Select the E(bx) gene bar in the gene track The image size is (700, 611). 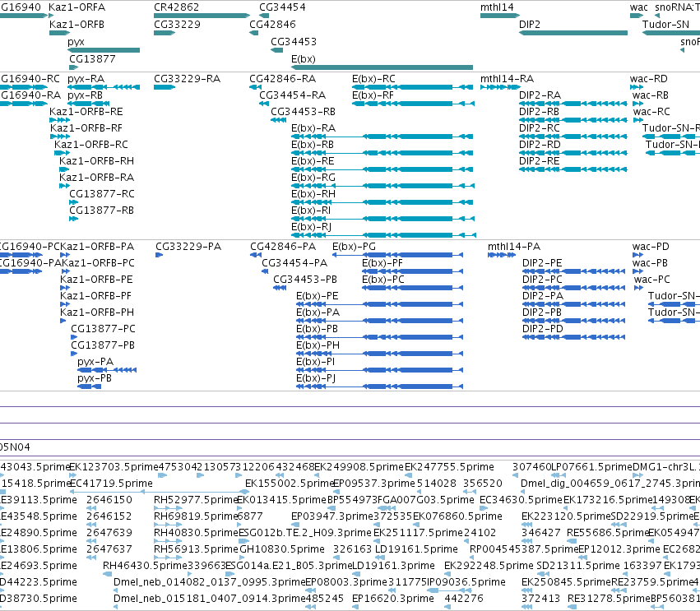point(382,67)
